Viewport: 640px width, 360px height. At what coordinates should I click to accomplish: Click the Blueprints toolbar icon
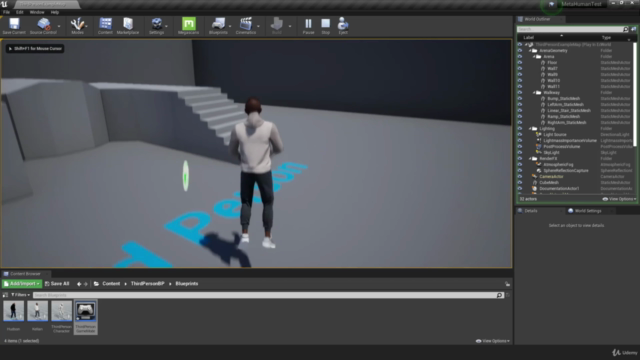click(x=218, y=26)
